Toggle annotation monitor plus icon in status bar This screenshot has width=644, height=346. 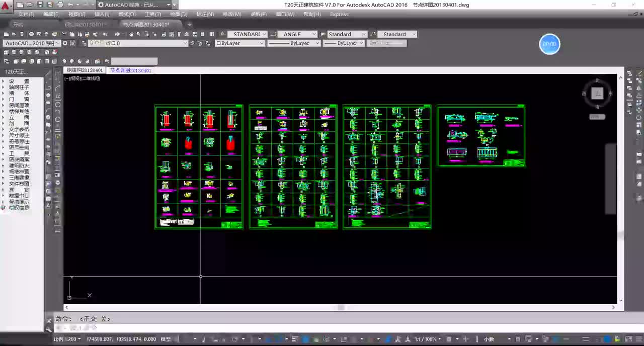click(466, 339)
